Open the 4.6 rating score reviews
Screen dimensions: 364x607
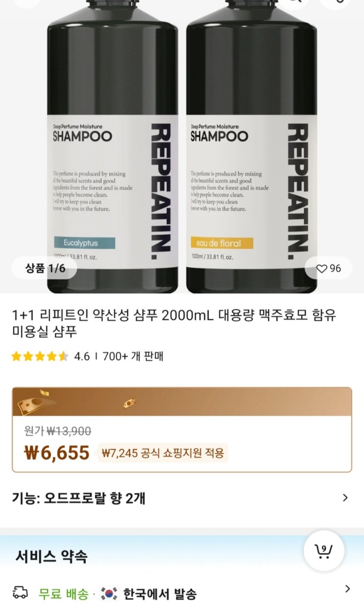pos(82,356)
